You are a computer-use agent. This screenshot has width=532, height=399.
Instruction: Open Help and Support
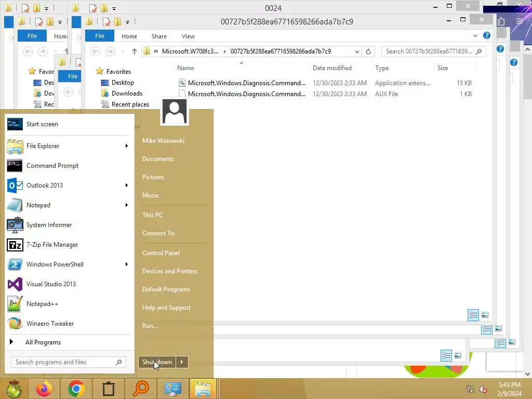pos(166,308)
